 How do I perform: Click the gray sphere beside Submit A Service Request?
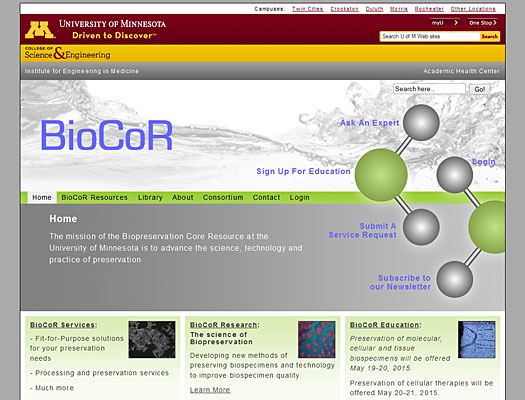421,227
